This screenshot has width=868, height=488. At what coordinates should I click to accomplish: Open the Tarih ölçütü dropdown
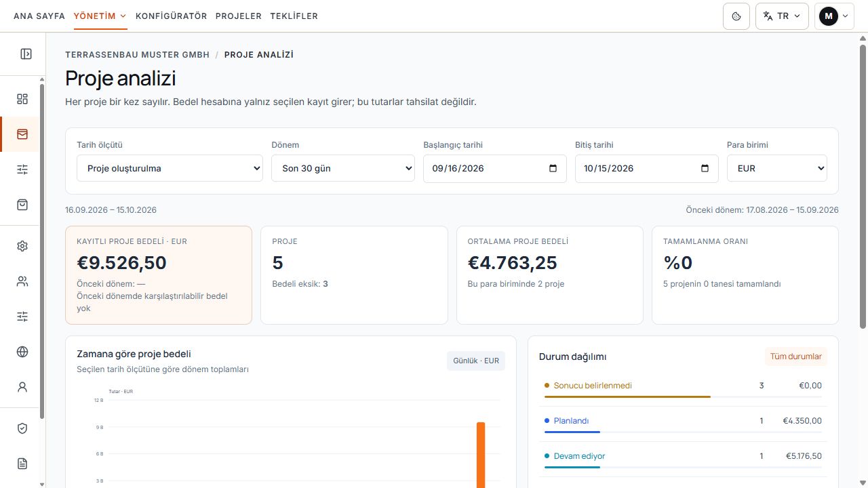[170, 169]
